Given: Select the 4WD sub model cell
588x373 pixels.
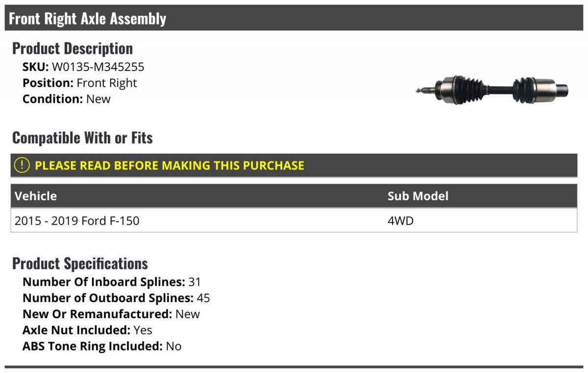Looking at the screenshot, I should click(x=400, y=221).
